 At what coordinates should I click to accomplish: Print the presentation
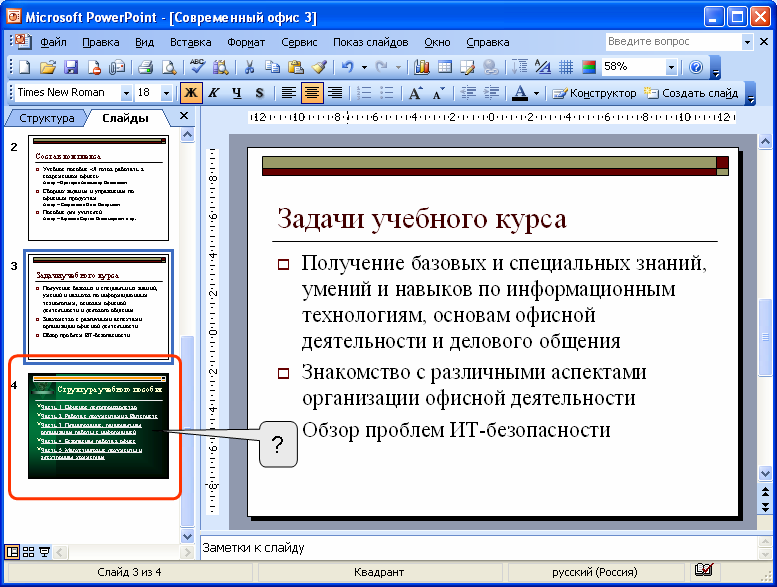(146, 67)
